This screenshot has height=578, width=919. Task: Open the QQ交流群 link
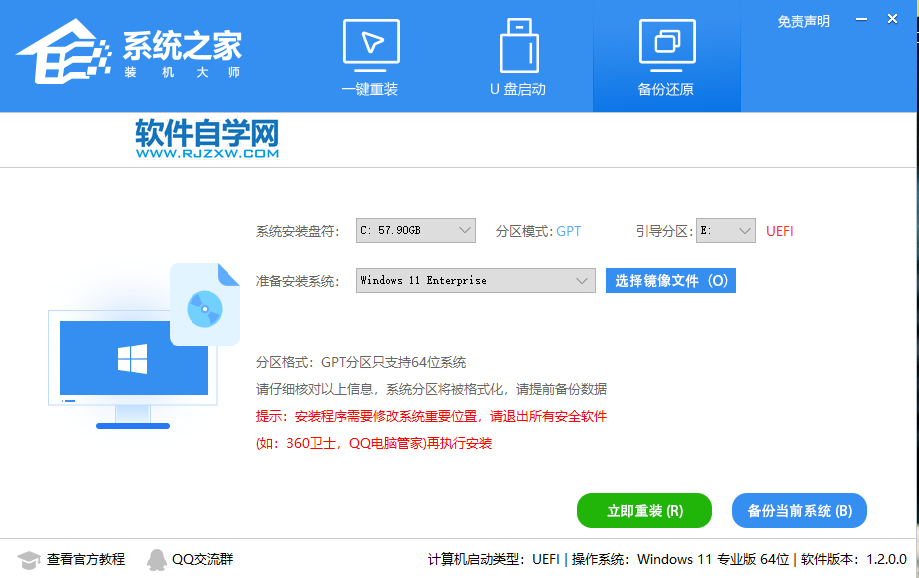click(202, 559)
